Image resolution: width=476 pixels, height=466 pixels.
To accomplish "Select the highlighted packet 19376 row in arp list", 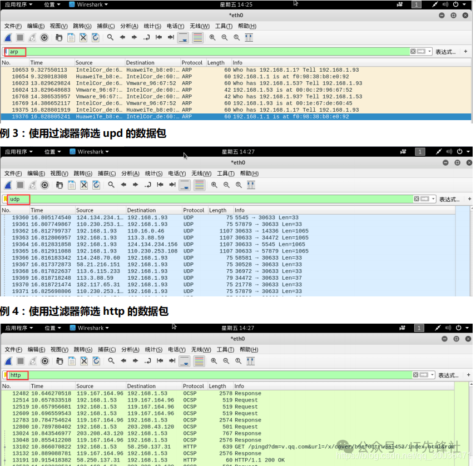I will (222, 117).
